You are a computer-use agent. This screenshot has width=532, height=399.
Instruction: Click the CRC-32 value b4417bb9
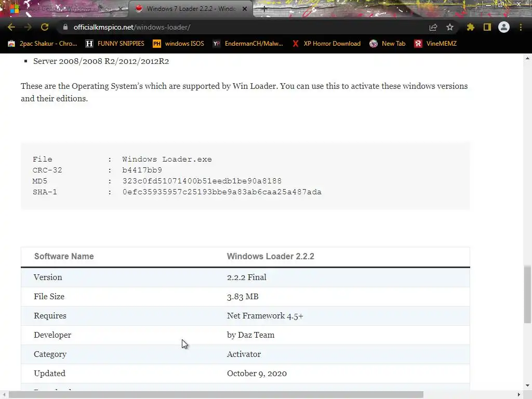pos(142,170)
